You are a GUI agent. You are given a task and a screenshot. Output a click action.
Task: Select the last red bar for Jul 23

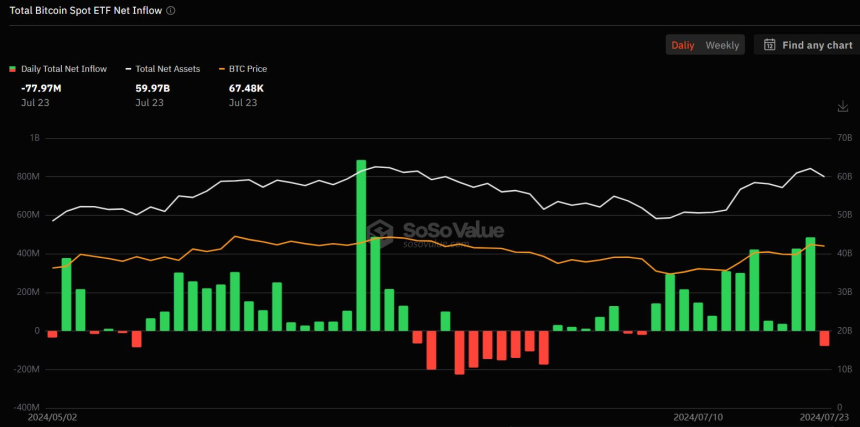(824, 338)
